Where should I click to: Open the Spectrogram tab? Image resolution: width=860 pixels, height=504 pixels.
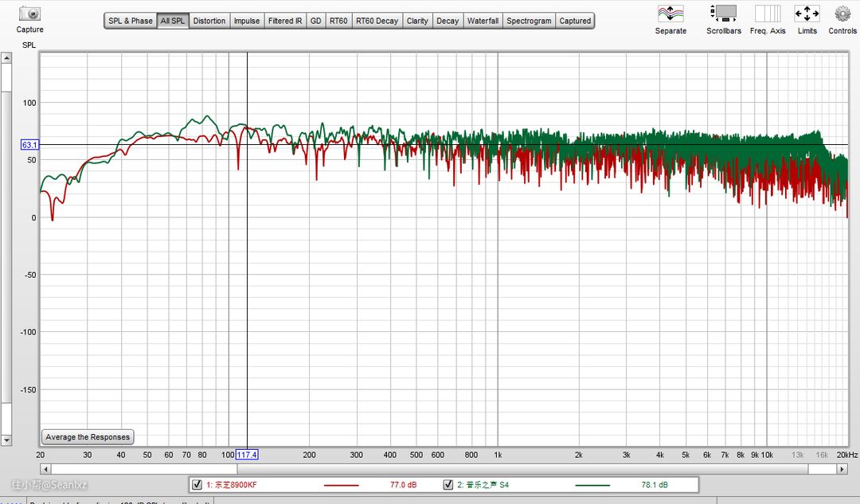pos(529,21)
